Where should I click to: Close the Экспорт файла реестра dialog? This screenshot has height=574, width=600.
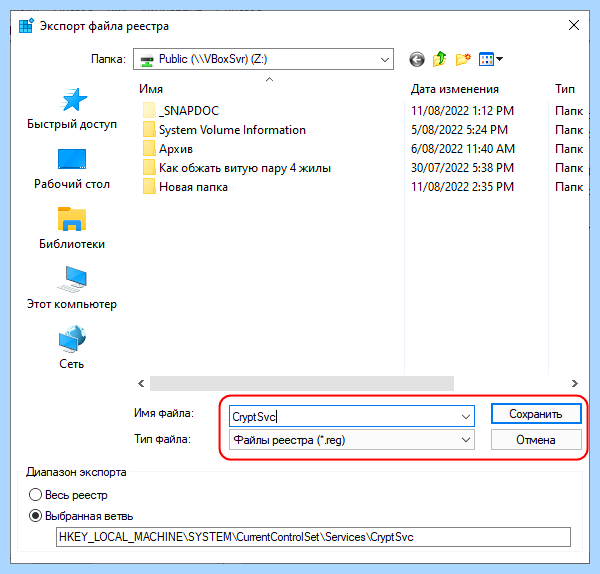(x=574, y=25)
